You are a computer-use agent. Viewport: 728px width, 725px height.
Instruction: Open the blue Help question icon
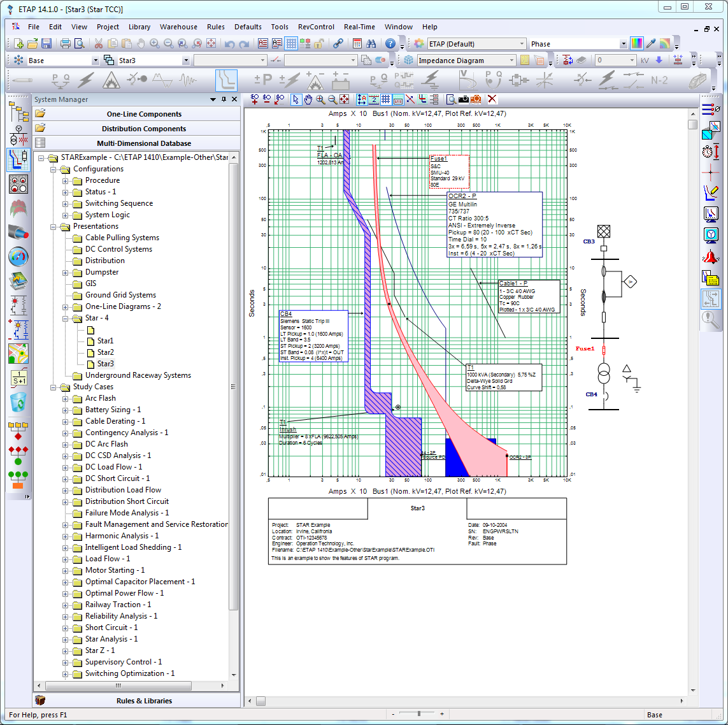pos(390,44)
